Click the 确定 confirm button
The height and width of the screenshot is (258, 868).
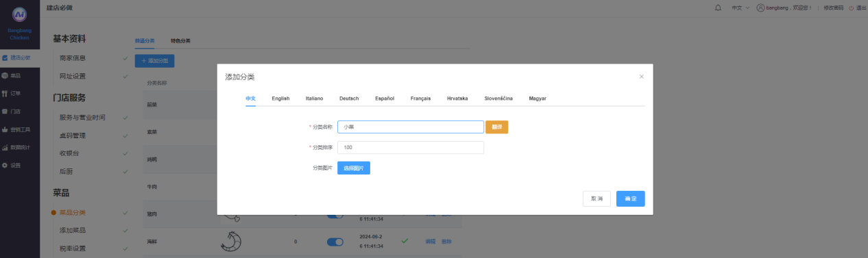coord(631,198)
